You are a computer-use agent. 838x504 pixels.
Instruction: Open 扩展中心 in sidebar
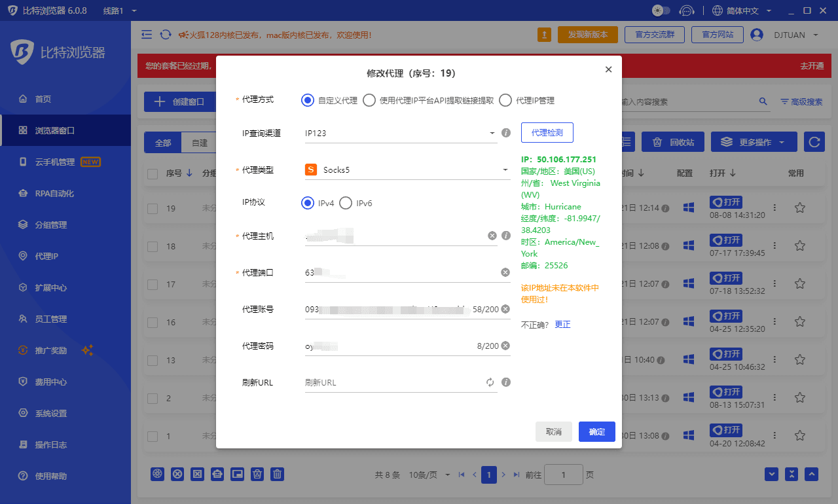(x=65, y=287)
